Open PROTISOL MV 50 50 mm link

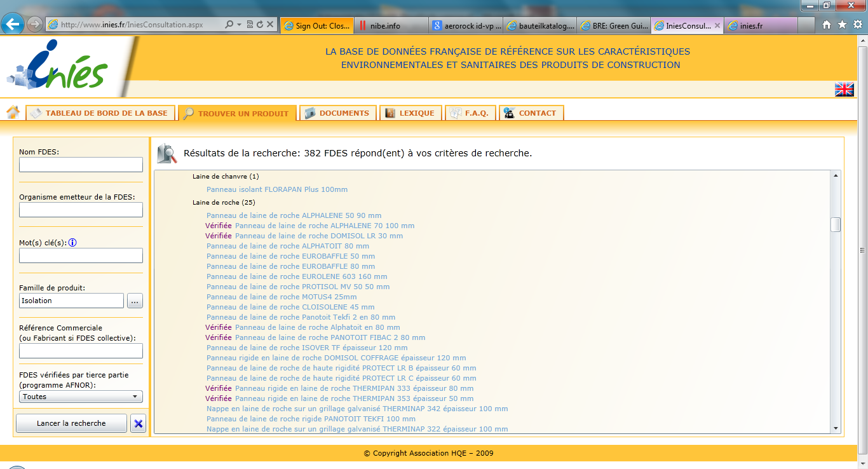298,287
